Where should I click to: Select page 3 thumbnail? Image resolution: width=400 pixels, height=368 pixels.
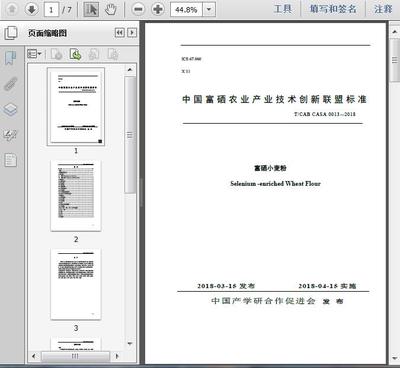[76, 284]
